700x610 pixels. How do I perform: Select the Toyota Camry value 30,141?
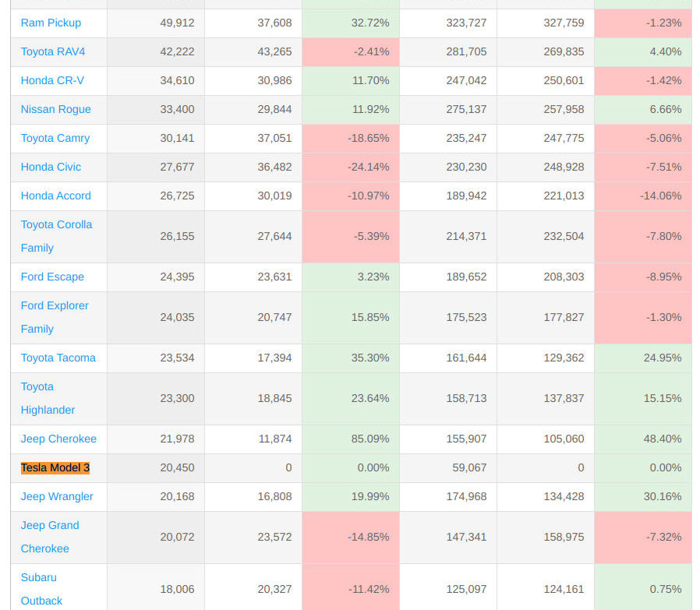click(156, 139)
